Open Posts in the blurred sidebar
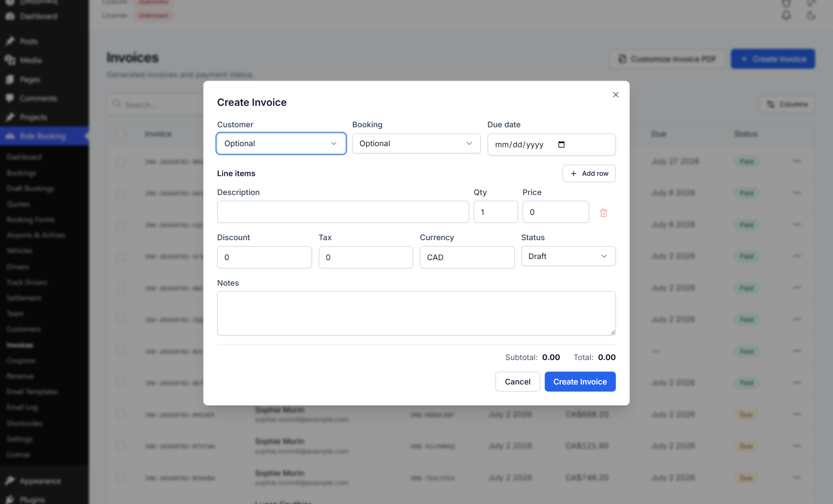The width and height of the screenshot is (833, 504). tap(29, 41)
